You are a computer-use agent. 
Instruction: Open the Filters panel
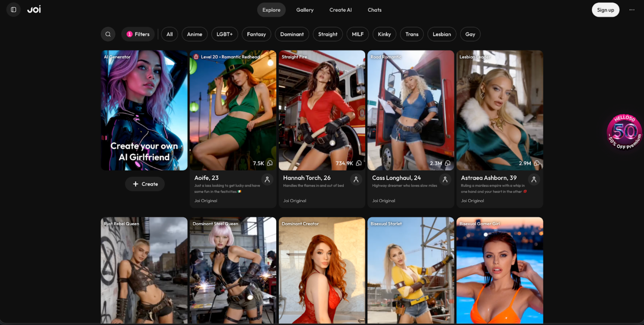[x=138, y=34]
